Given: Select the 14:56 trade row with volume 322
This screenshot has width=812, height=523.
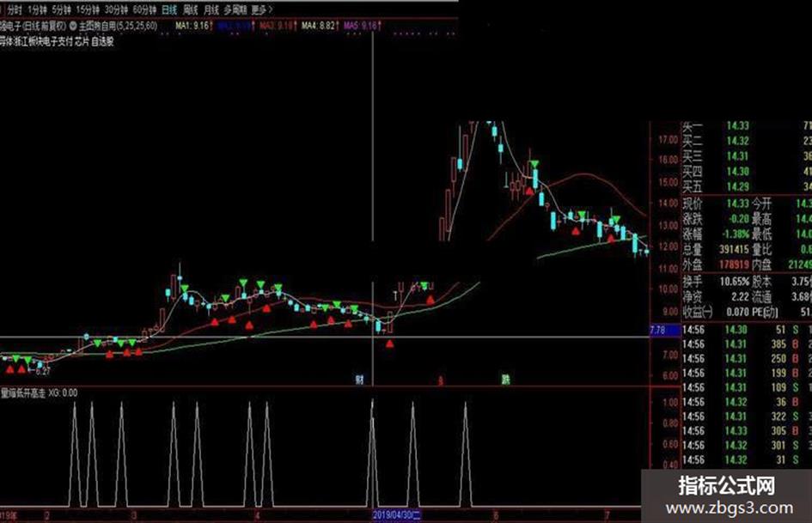Looking at the screenshot, I should [x=746, y=417].
